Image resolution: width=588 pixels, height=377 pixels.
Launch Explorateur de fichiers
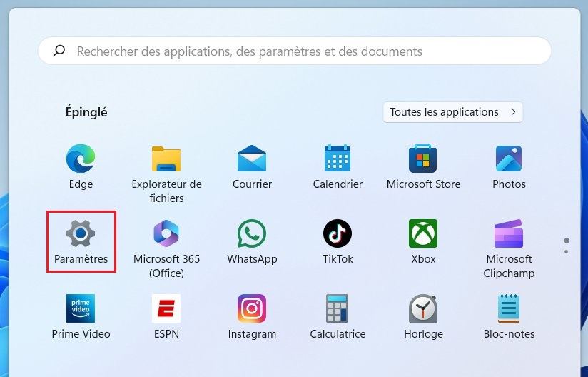[166, 174]
